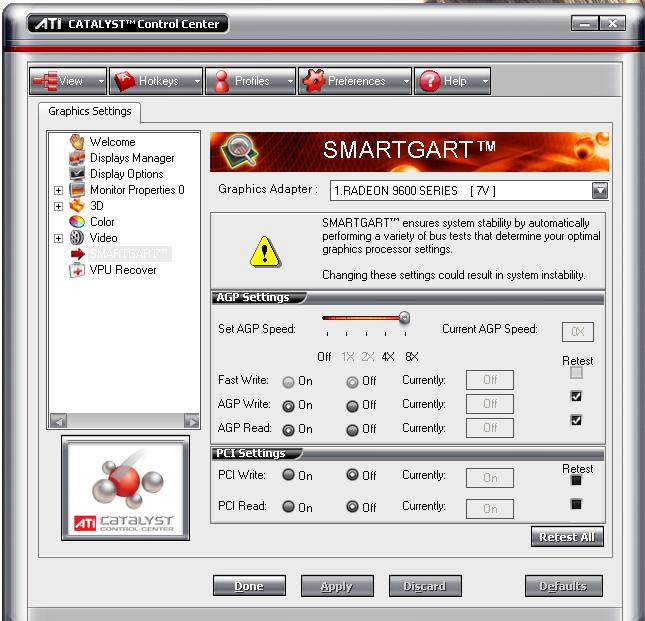Switch to the Graphics Settings tab
The width and height of the screenshot is (645, 621).
pos(90,111)
